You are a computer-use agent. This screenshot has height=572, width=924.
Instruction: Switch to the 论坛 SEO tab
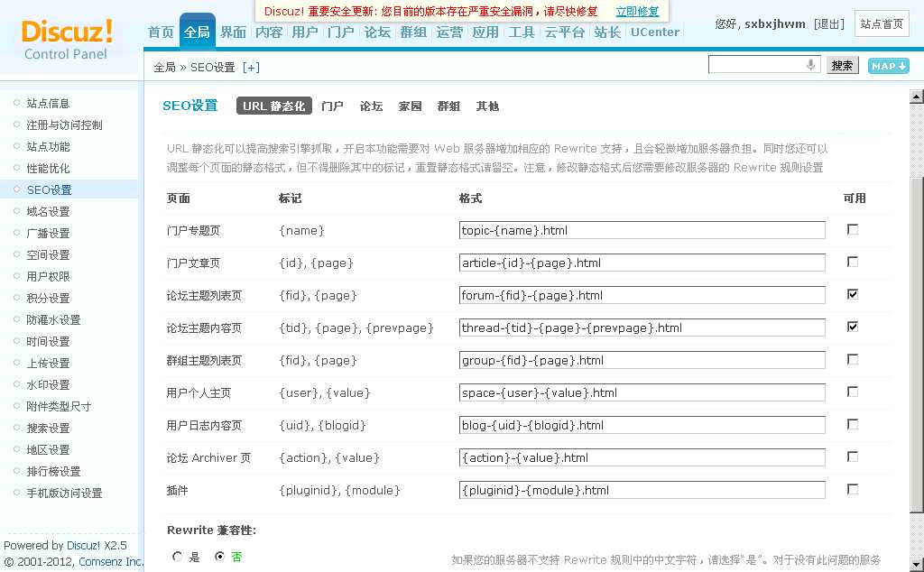click(x=371, y=106)
